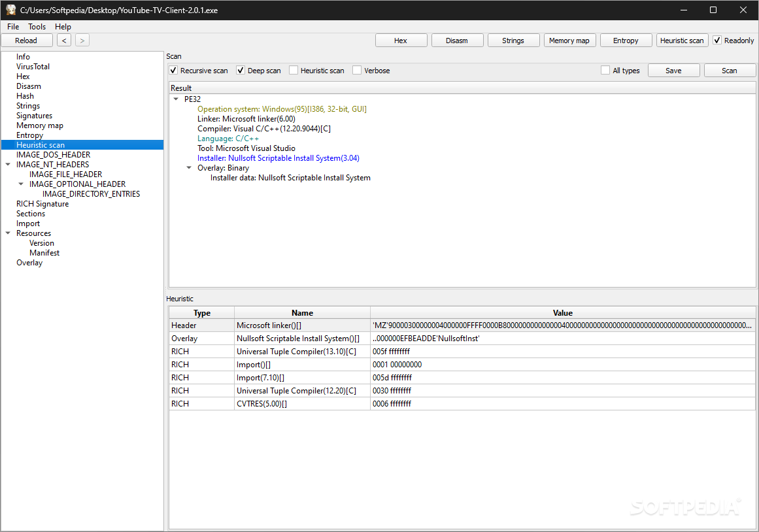The height and width of the screenshot is (532, 759).
Task: Disable the Recursive scan checkbox
Action: click(x=173, y=70)
